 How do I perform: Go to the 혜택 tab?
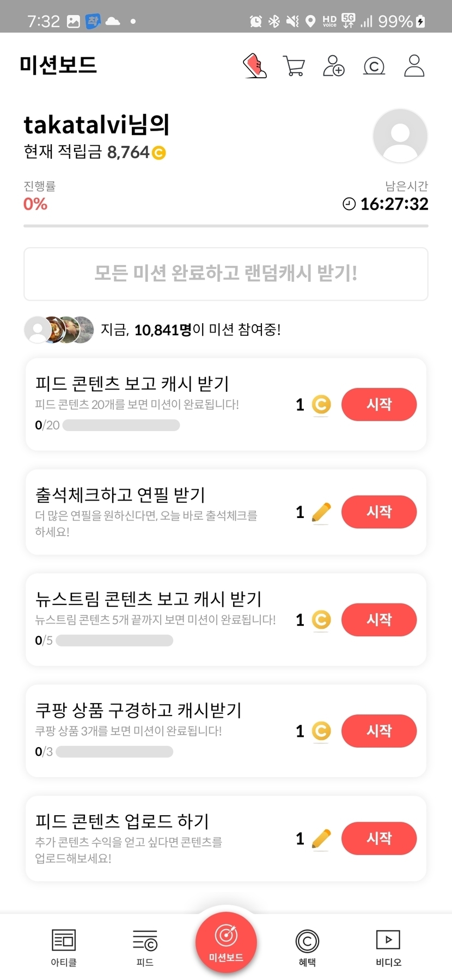click(x=307, y=947)
